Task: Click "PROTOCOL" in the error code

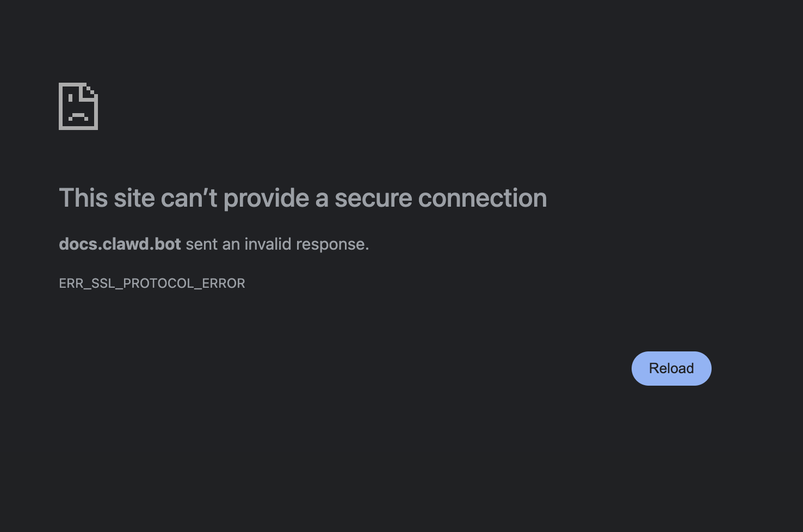Action: pyautogui.click(x=158, y=283)
